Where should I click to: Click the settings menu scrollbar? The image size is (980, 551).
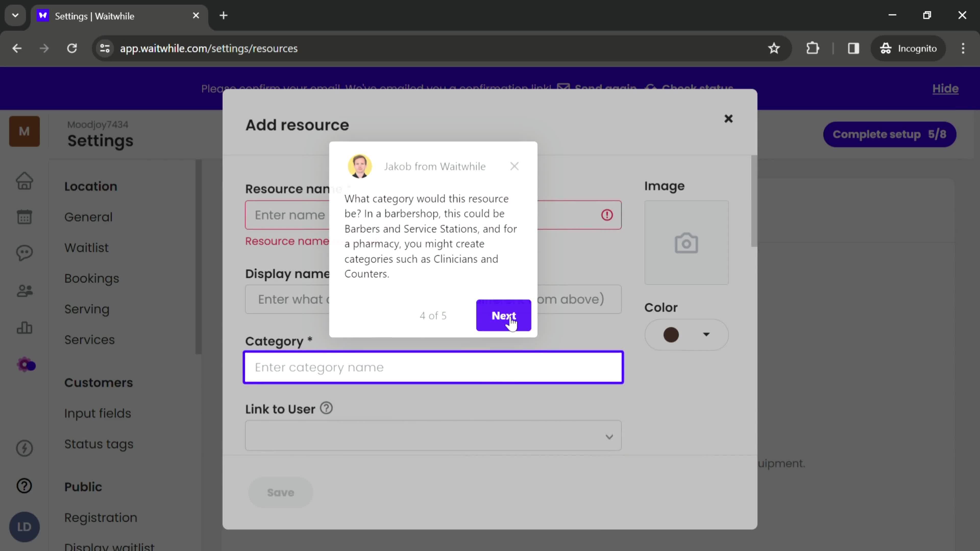198,257
